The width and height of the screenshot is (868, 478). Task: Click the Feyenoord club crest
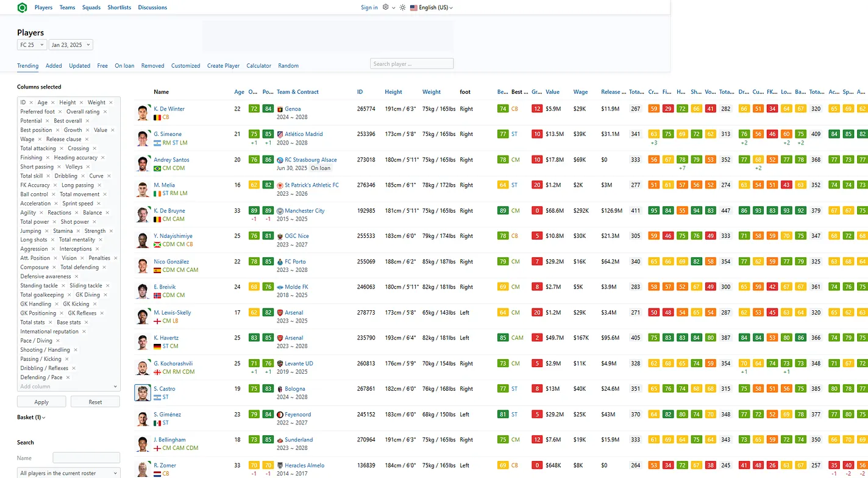tap(280, 415)
